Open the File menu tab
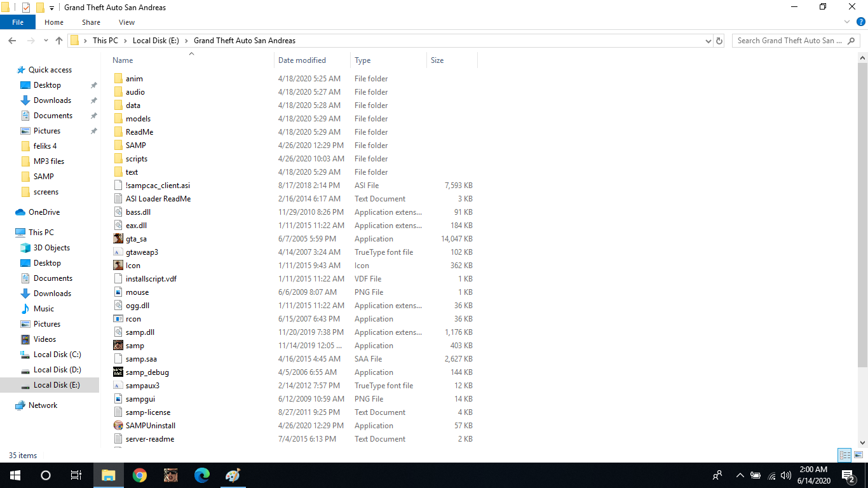Viewport: 868px width, 488px height. (x=18, y=22)
